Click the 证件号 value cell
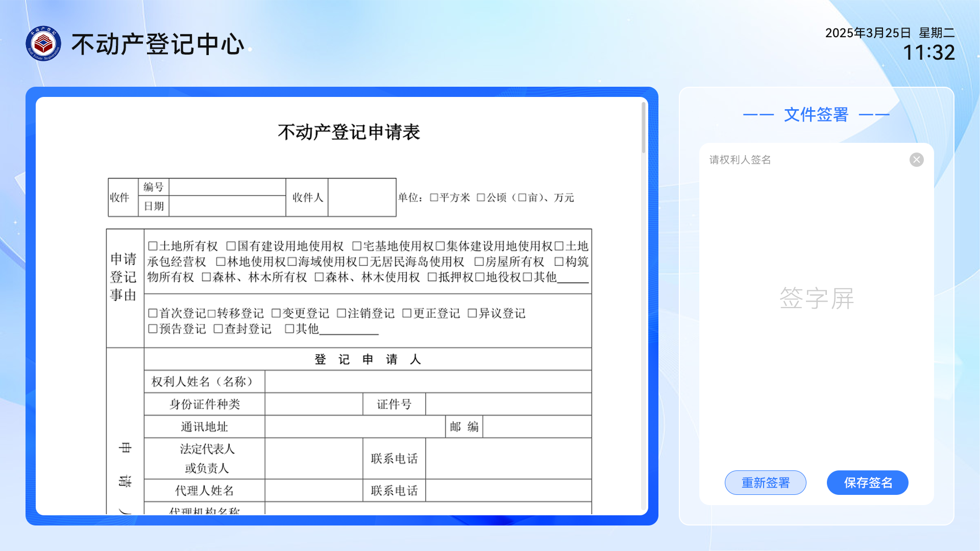The height and width of the screenshot is (551, 980). coord(508,404)
